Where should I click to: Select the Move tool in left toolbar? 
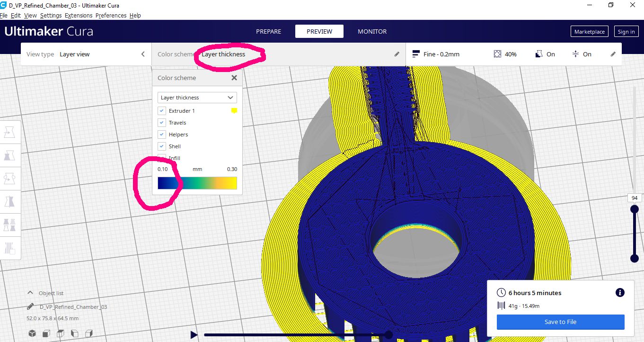9,133
